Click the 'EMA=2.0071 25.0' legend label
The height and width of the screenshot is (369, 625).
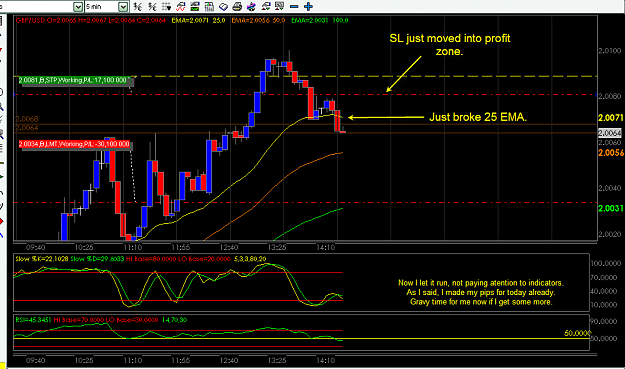coord(198,20)
